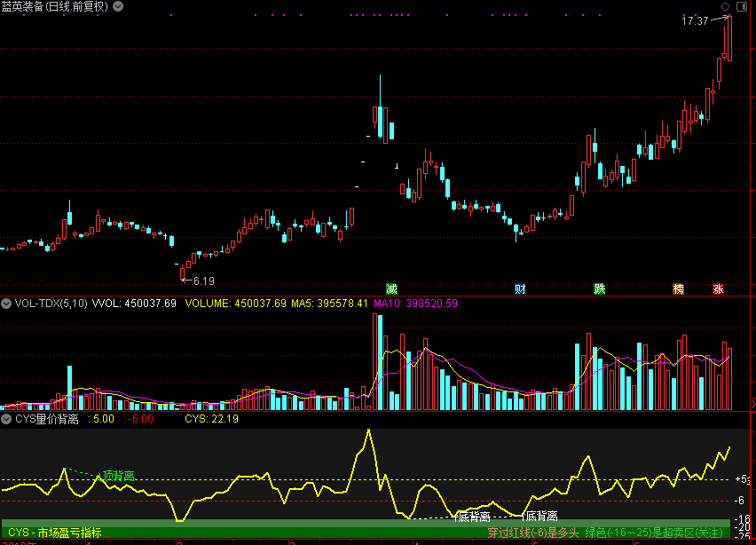The image size is (756, 545).
Task: Click the VOLUME: 450037.69 value
Action: point(236,304)
